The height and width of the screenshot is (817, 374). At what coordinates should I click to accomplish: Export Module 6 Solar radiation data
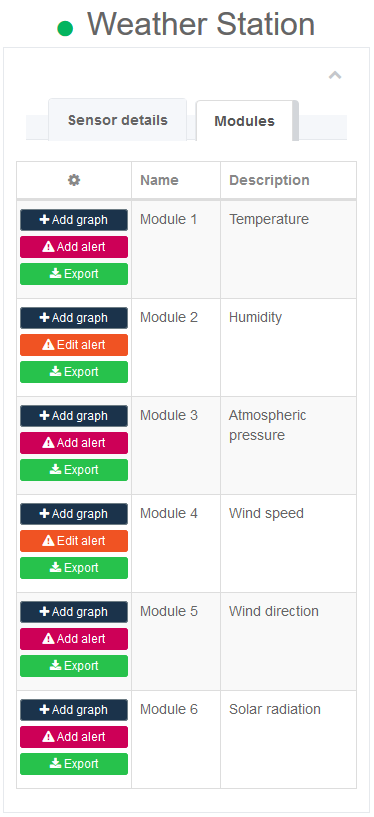pos(74,764)
